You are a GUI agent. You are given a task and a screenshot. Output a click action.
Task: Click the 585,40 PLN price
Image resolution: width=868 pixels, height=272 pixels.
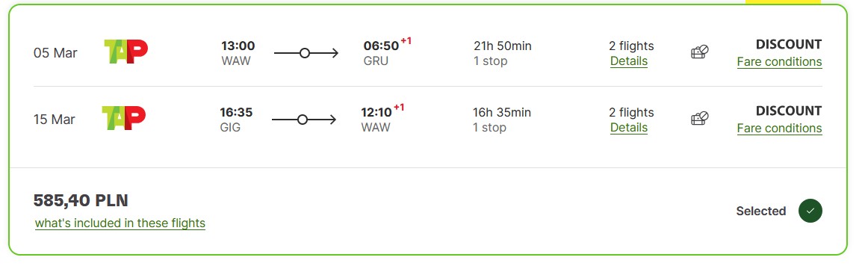[x=81, y=200]
